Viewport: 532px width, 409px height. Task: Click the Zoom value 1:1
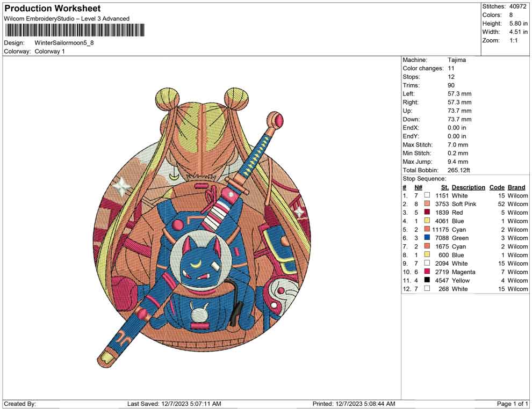(x=513, y=40)
